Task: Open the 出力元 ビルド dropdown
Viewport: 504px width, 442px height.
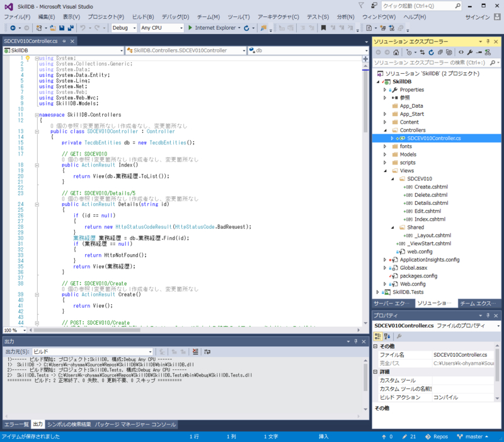Action: 92,352
